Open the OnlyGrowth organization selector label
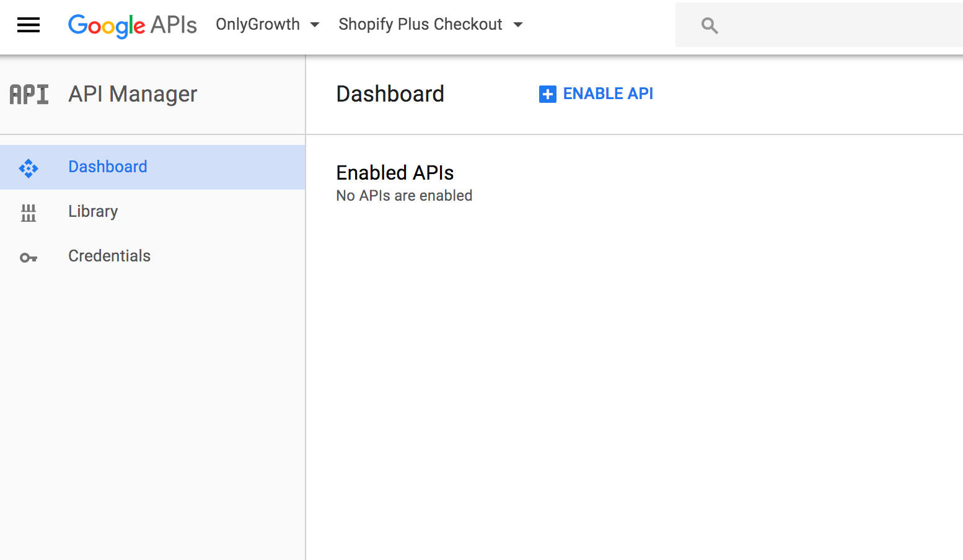Viewport: 963px width, 560px height. point(258,24)
